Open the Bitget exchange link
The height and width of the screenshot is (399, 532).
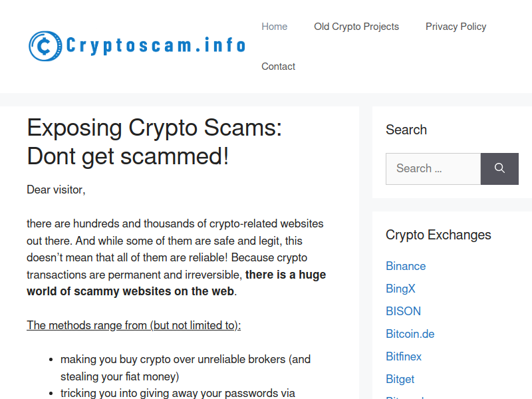coord(400,379)
